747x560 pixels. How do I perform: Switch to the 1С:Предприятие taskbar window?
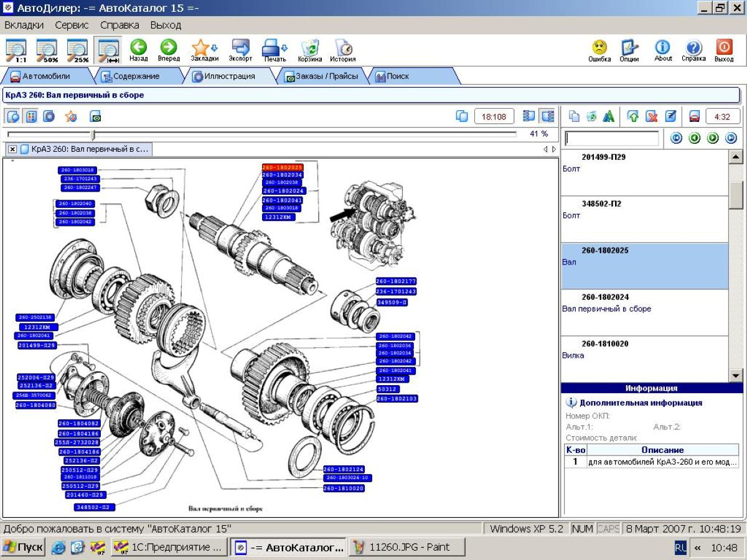170,548
